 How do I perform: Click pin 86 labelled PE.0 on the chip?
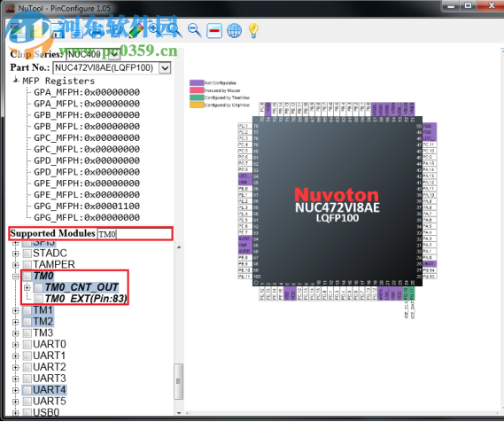coord(245,189)
